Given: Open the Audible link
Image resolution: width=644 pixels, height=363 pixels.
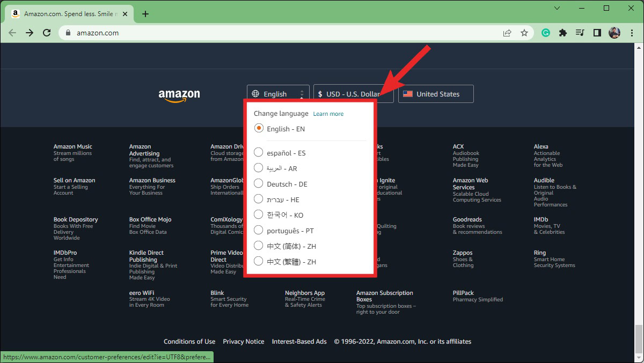Looking at the screenshot, I should pos(555,192).
